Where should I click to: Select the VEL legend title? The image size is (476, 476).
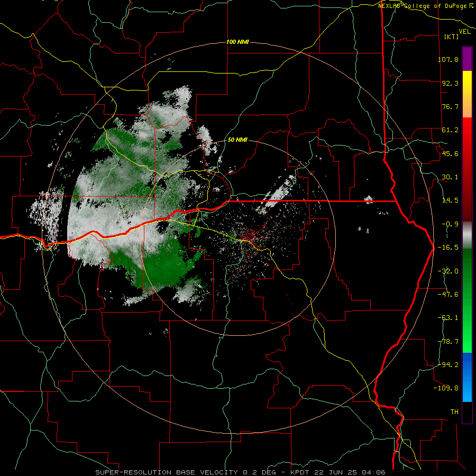pos(465,32)
